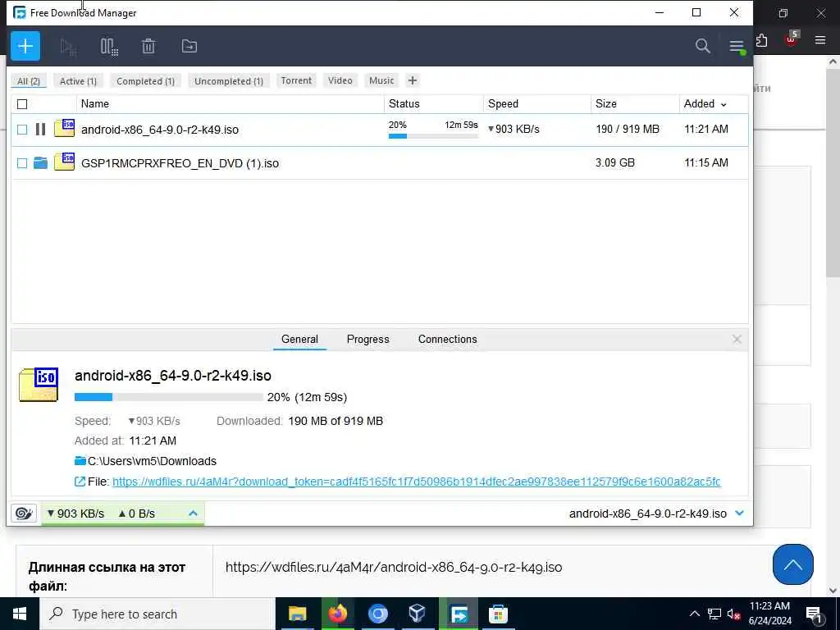Select the Music filter tab
840x630 pixels.
point(381,80)
